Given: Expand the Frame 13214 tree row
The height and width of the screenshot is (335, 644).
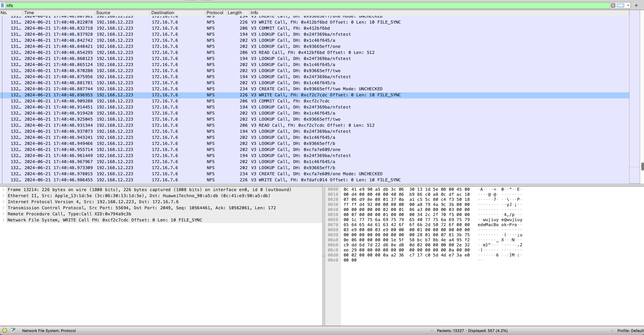Looking at the screenshot, I should click(4, 190).
